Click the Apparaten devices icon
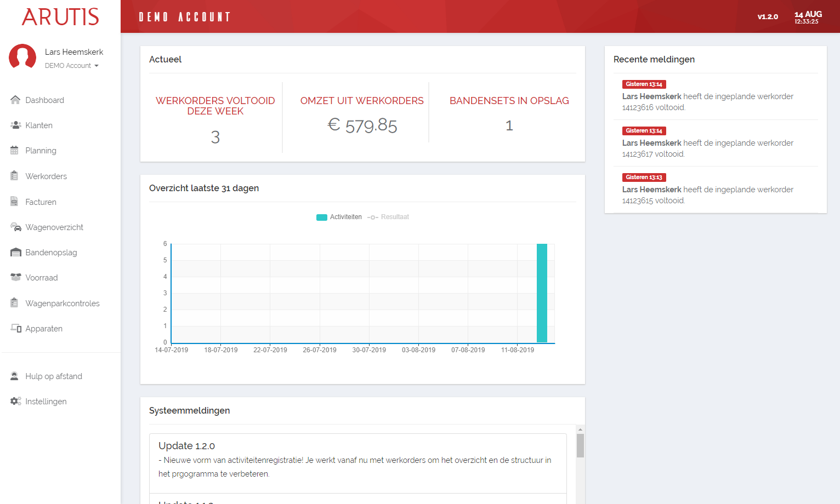Screen dimensions: 840x504 tap(16, 328)
